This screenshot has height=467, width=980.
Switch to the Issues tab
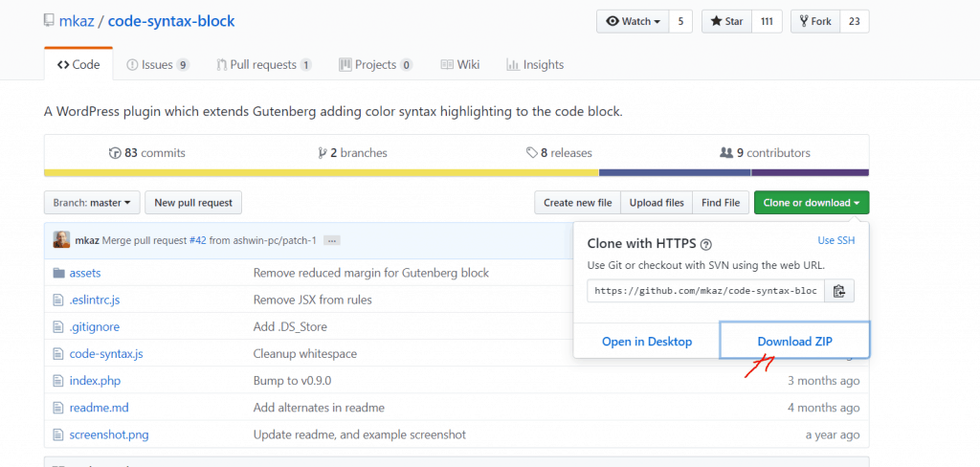[158, 64]
